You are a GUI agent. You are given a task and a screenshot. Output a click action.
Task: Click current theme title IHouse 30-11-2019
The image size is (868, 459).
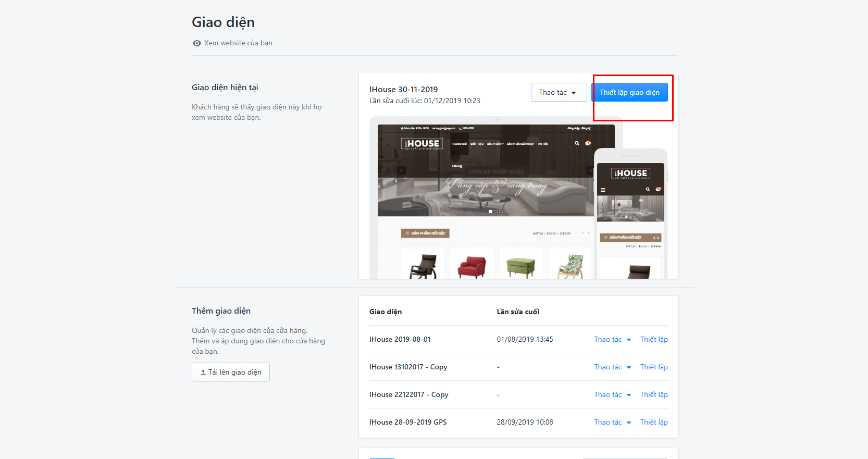(x=404, y=90)
